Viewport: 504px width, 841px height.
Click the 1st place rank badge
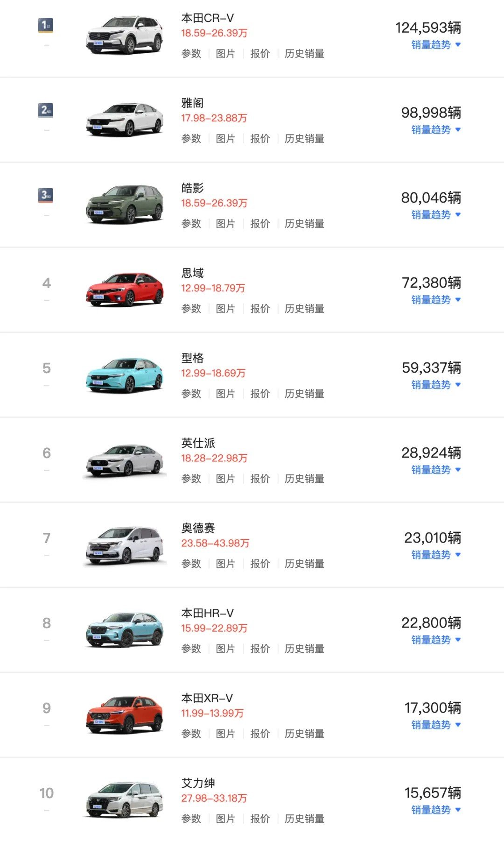coord(46,25)
